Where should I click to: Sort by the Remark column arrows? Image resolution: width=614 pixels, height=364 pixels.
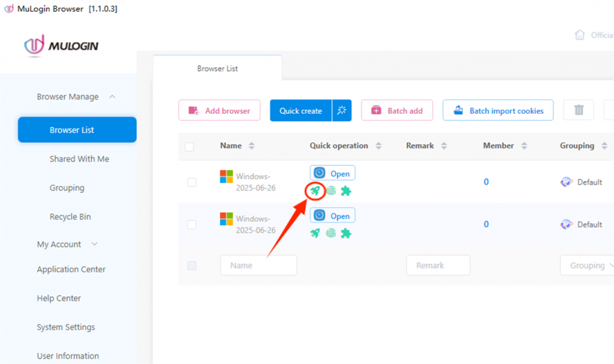tap(444, 146)
